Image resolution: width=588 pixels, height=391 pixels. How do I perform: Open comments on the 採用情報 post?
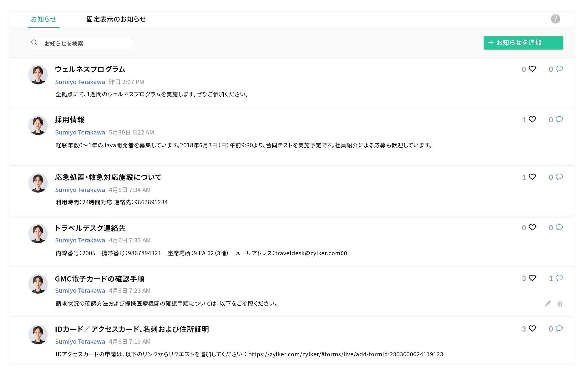pyautogui.click(x=559, y=119)
